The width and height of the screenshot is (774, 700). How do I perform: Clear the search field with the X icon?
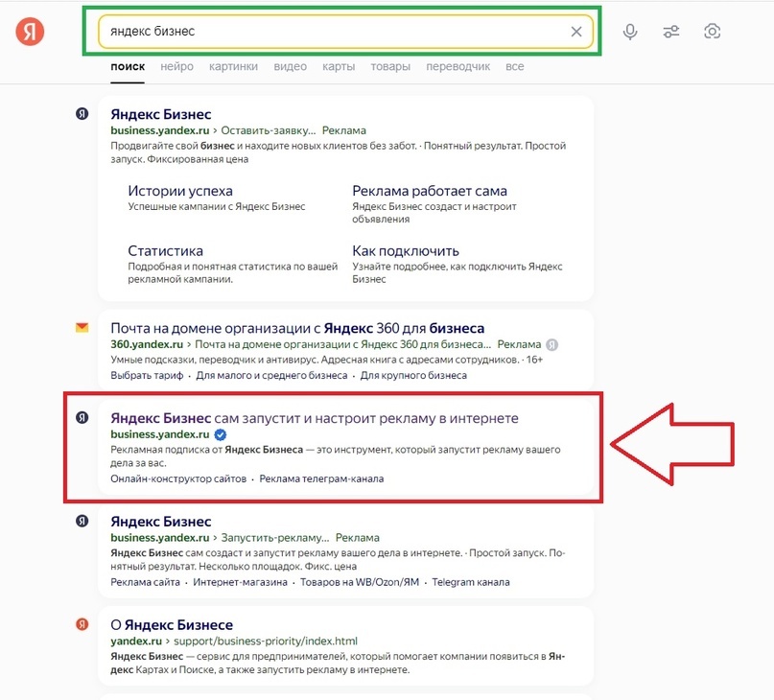[x=576, y=32]
